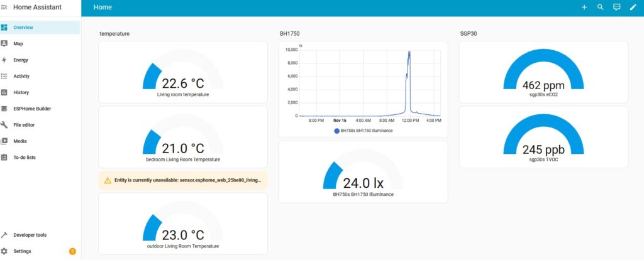Click the Living room temperature gauge card
The height and width of the screenshot is (260, 644).
183,72
